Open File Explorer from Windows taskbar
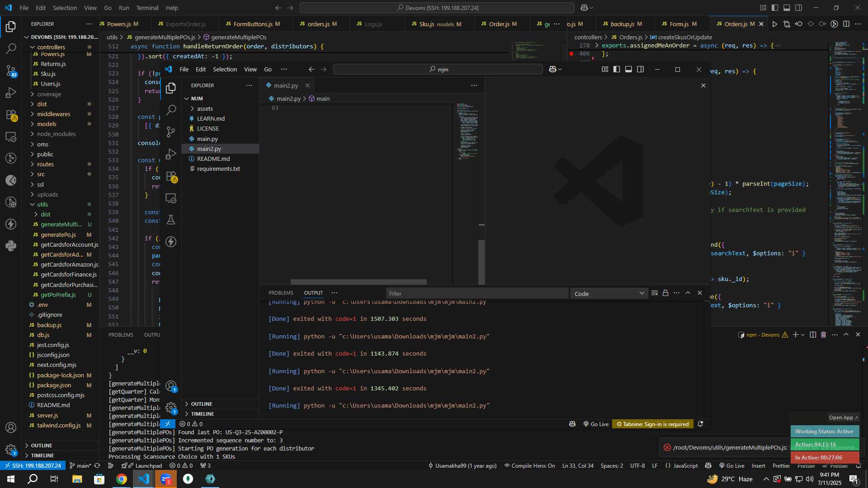 point(77,479)
